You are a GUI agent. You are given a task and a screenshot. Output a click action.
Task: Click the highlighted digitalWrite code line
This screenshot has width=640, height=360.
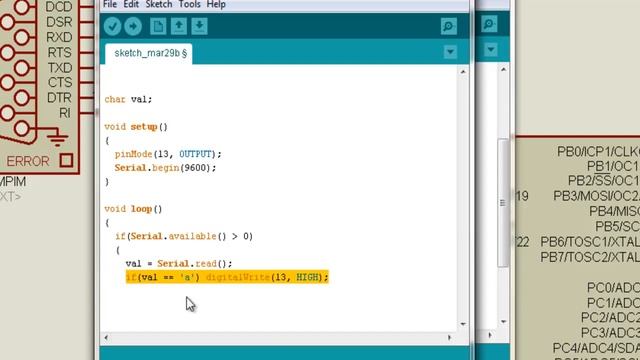[227, 277]
